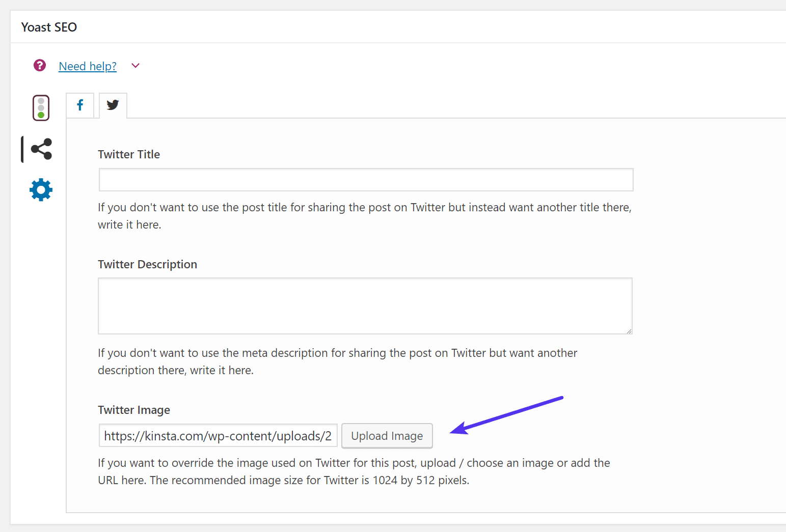Click the Need help question mark icon
The image size is (786, 532).
(40, 65)
